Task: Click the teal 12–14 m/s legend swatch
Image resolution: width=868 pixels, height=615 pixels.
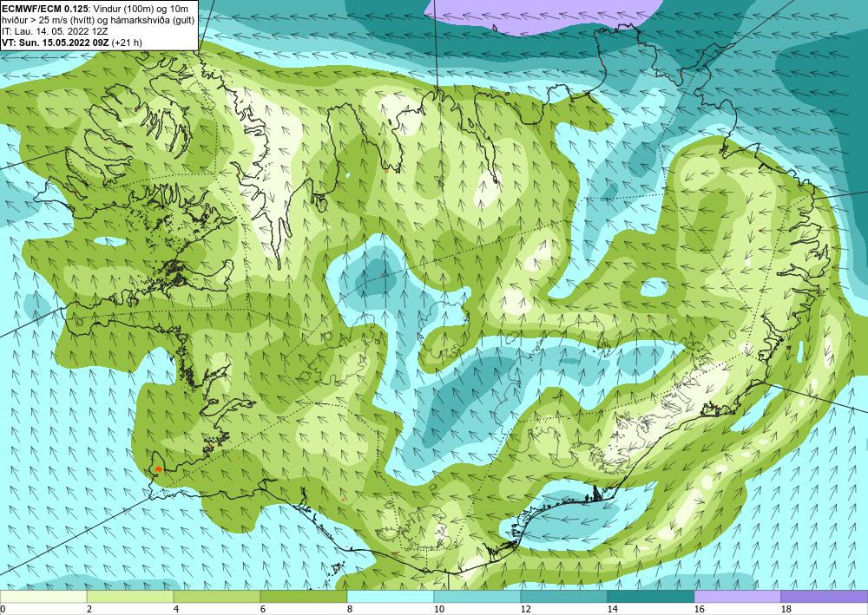Action: [x=564, y=597]
